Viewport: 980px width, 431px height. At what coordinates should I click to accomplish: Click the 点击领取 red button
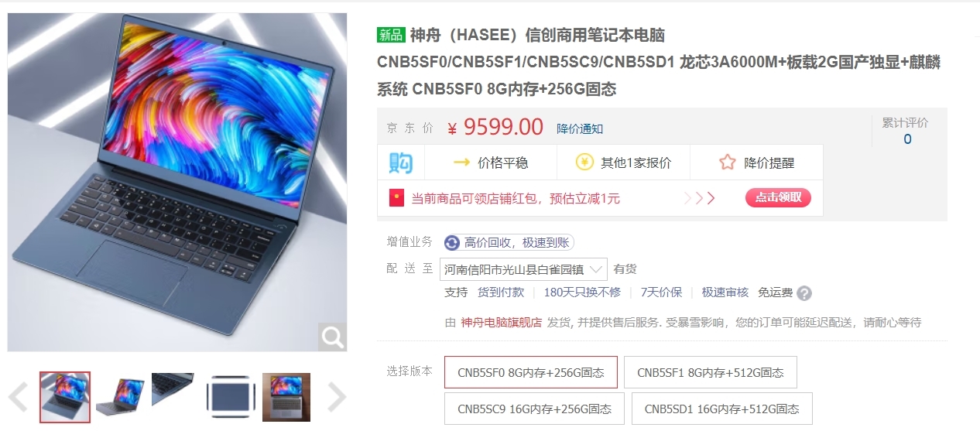pos(778,198)
